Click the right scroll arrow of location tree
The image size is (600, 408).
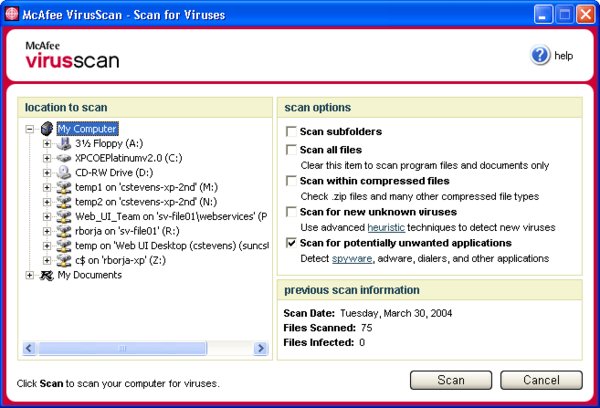pos(261,348)
